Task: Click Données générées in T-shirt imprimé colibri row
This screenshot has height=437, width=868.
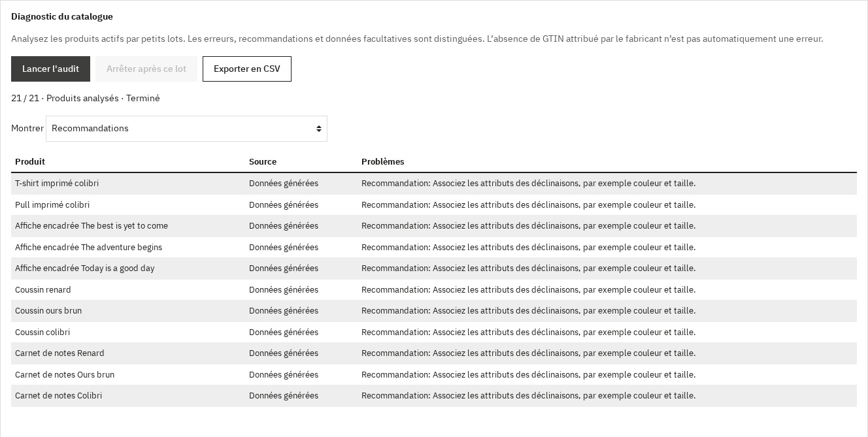Action: [284, 184]
